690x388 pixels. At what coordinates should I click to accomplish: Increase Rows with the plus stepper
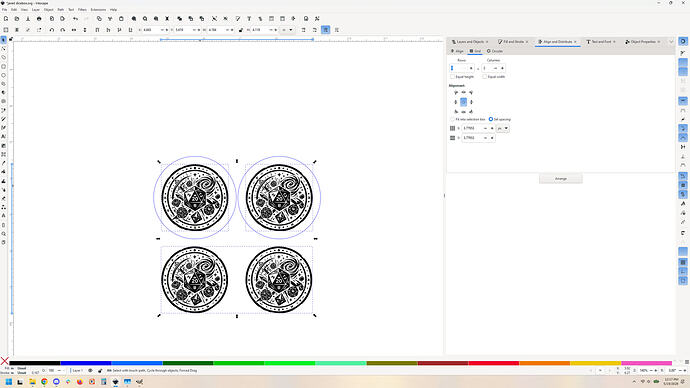(x=471, y=68)
